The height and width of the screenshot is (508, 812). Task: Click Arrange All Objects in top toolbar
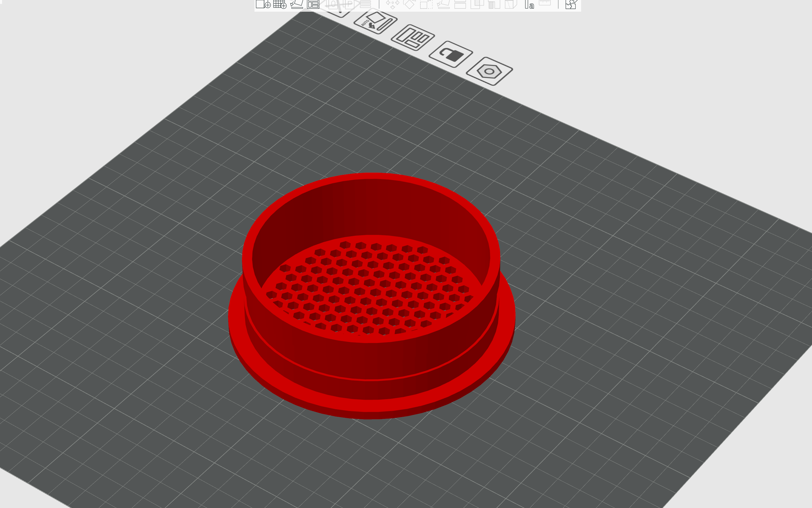pyautogui.click(x=313, y=4)
